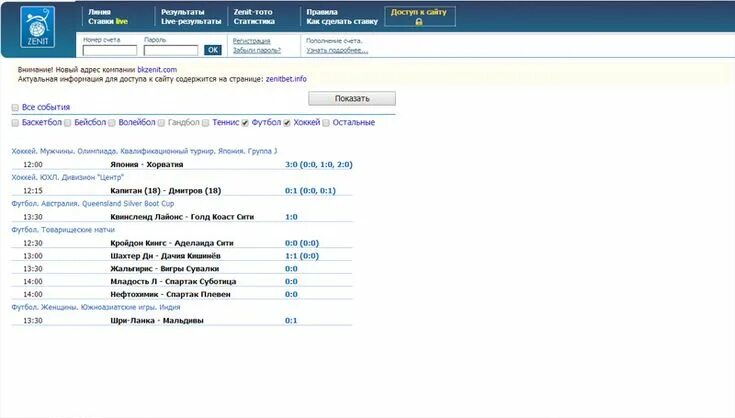Submit login with the OK button
Screen dimensions: 735x418
(x=213, y=50)
